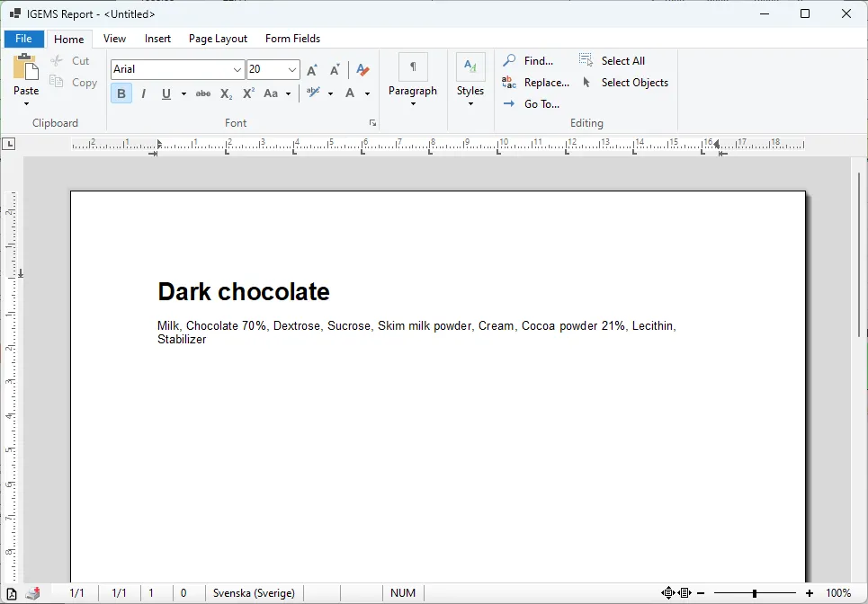Expand the Styles dropdown arrow
Image resolution: width=868 pixels, height=604 pixels.
470,104
